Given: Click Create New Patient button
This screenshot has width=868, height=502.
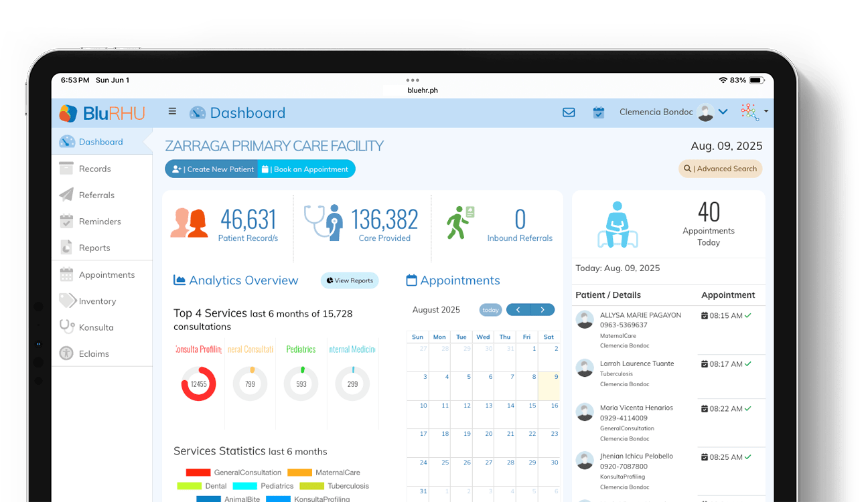Looking at the screenshot, I should (212, 169).
